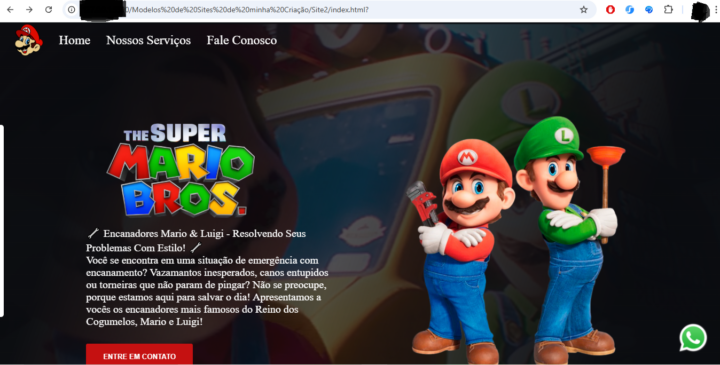The height and width of the screenshot is (365, 720).
Task: Click the Mario head site logo
Action: (x=28, y=40)
